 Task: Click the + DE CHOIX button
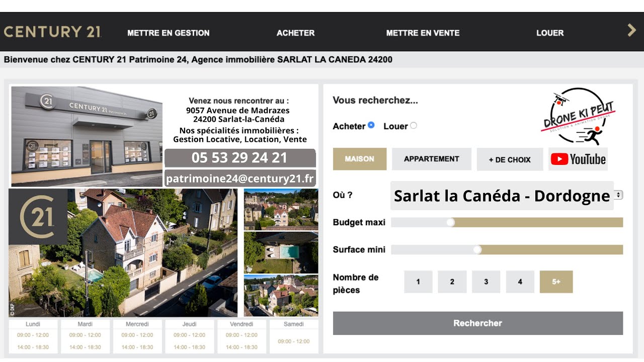click(510, 159)
